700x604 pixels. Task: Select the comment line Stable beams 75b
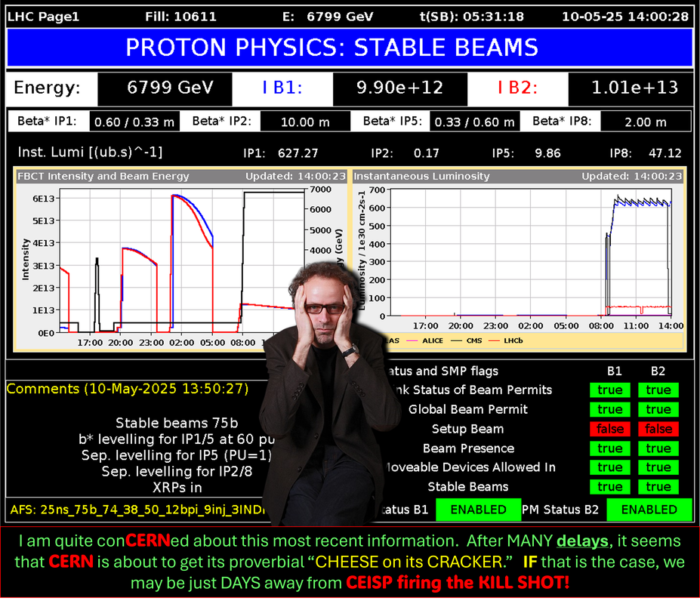[177, 423]
